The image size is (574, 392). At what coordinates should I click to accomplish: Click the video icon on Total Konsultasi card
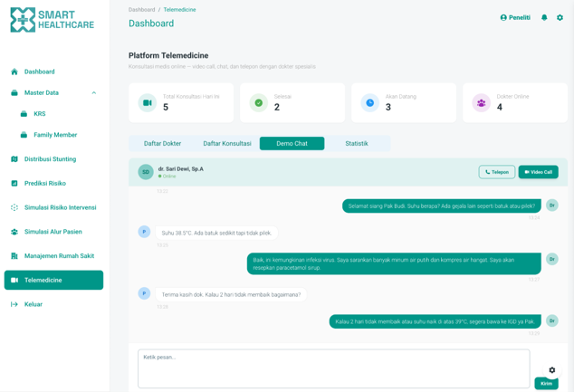[148, 103]
